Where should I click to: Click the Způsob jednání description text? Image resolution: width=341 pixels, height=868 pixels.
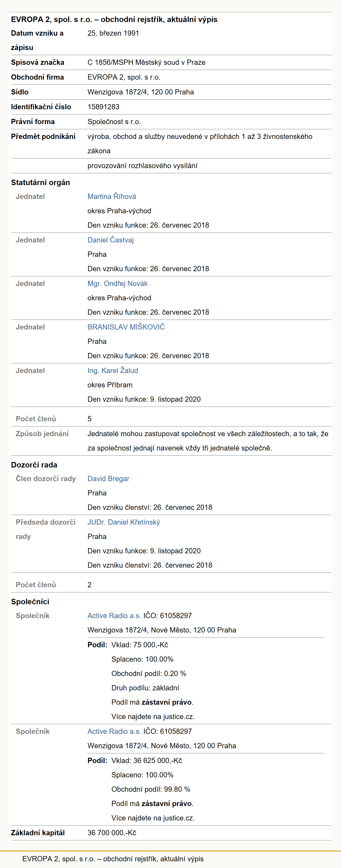[x=208, y=441]
